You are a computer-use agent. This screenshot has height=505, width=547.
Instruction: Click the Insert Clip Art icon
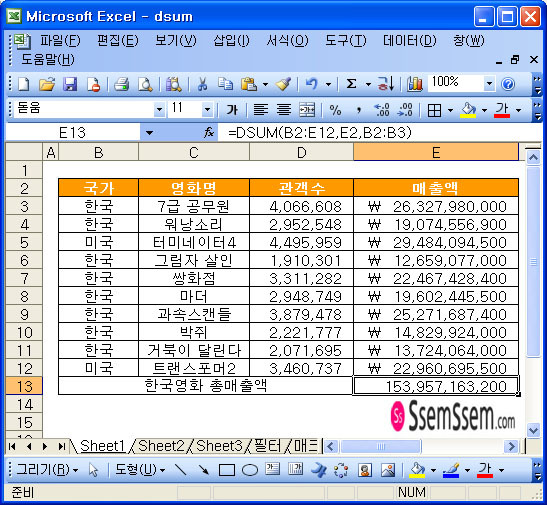click(365, 470)
